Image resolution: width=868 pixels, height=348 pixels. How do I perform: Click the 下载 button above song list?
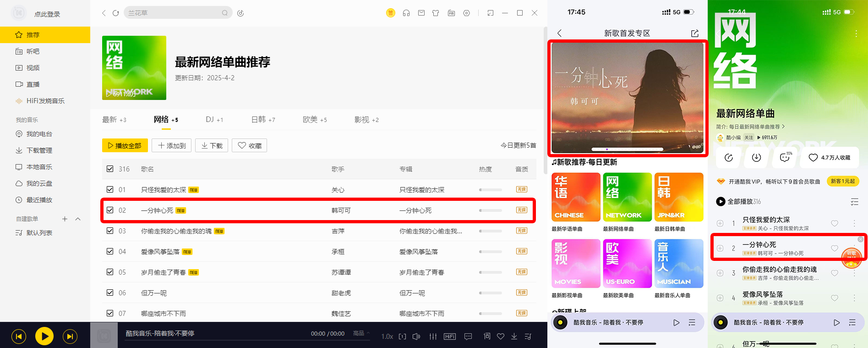point(212,145)
